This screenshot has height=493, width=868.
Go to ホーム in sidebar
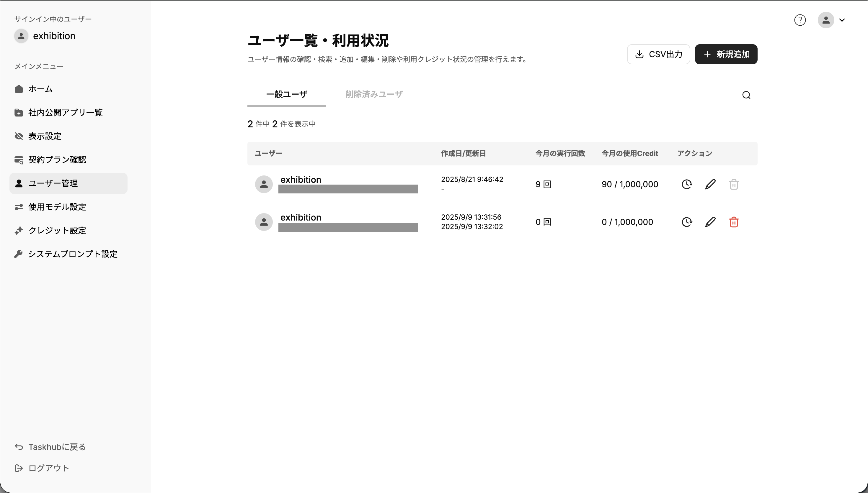click(40, 89)
